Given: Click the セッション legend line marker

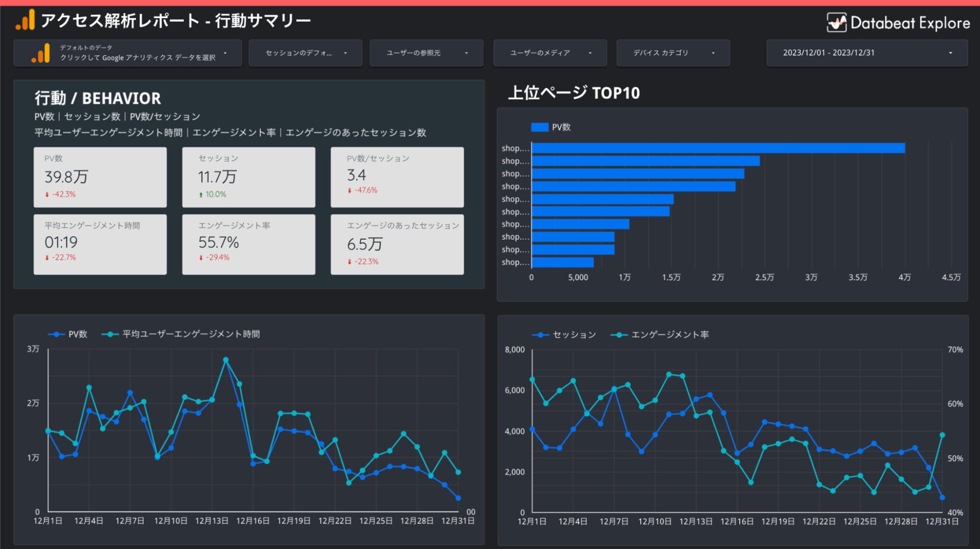Looking at the screenshot, I should coord(540,335).
